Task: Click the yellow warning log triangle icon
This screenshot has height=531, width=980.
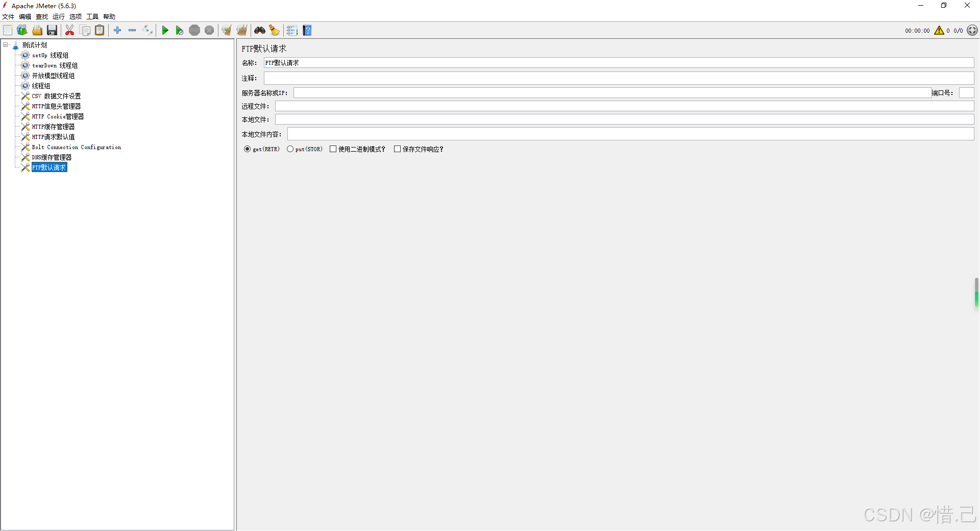Action: [x=939, y=31]
